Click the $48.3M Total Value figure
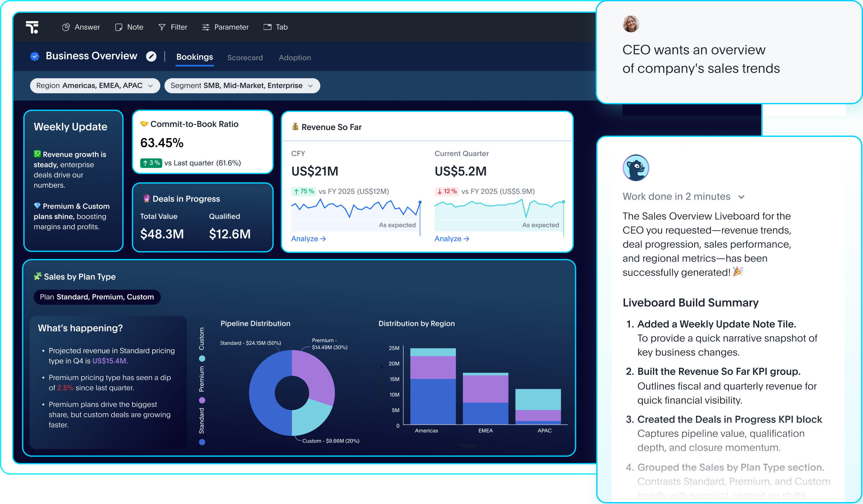863x504 pixels. (x=162, y=234)
